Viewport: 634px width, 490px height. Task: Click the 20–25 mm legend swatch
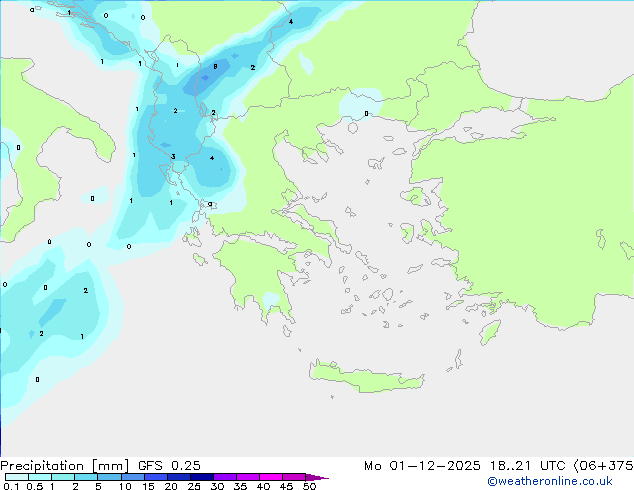click(x=178, y=477)
